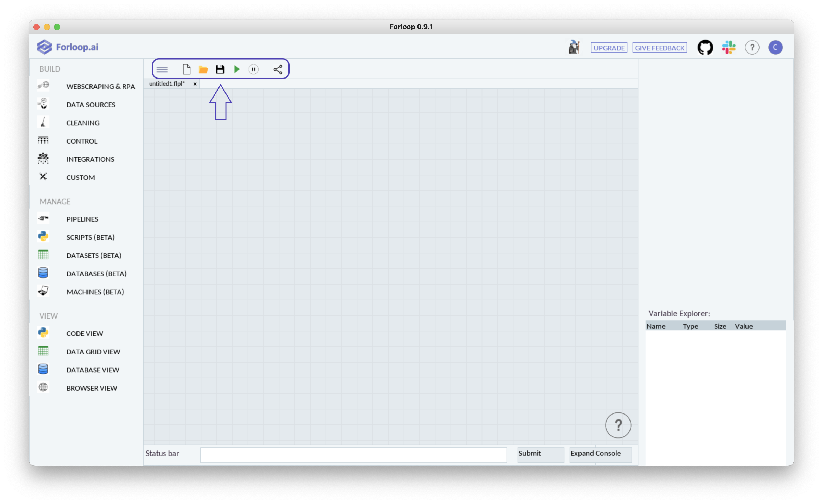Click the Machines laptop icon

[x=43, y=290]
